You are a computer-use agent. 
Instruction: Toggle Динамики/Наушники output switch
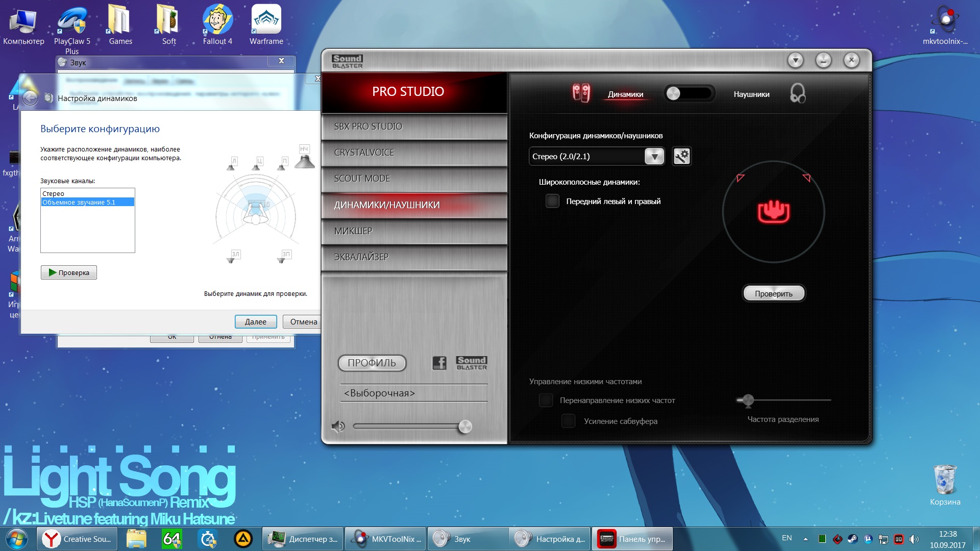point(689,93)
